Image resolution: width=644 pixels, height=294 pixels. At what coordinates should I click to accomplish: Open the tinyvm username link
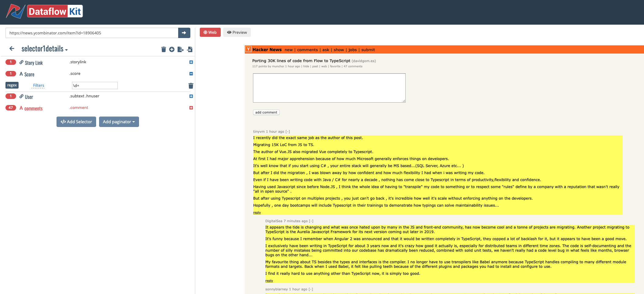tap(259, 131)
